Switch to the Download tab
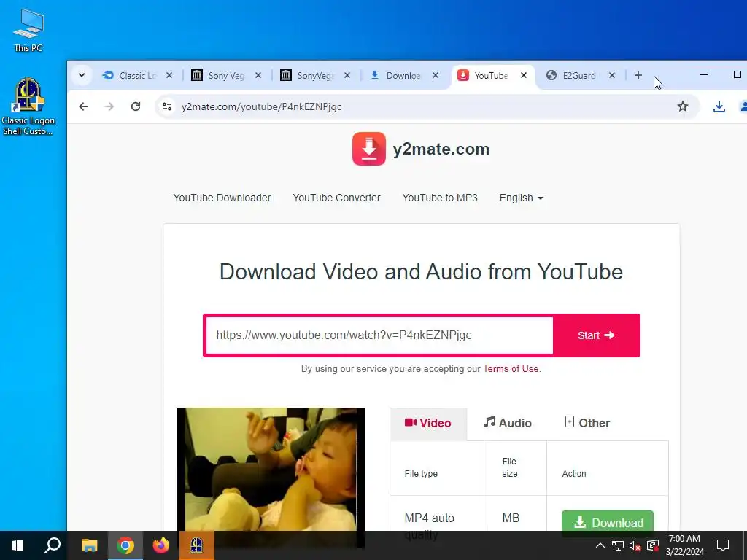This screenshot has width=747, height=560. tap(397, 75)
